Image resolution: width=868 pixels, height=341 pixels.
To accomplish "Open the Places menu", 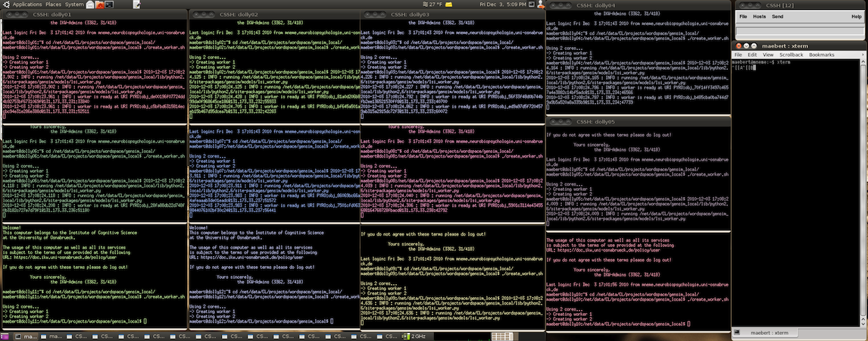I will coord(54,5).
